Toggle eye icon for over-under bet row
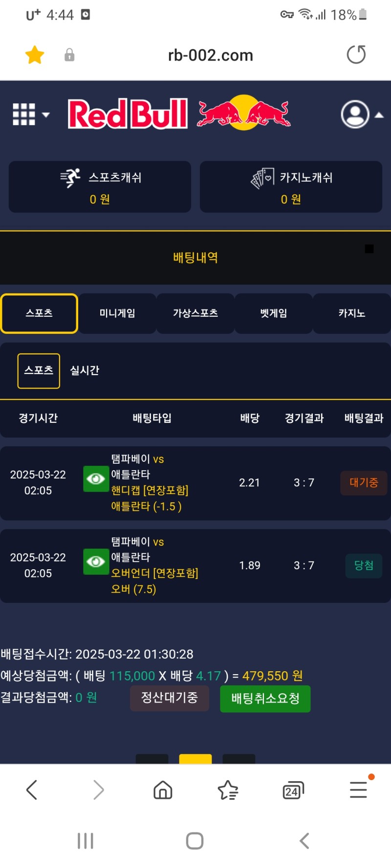The height and width of the screenshot is (868, 391). tap(96, 562)
